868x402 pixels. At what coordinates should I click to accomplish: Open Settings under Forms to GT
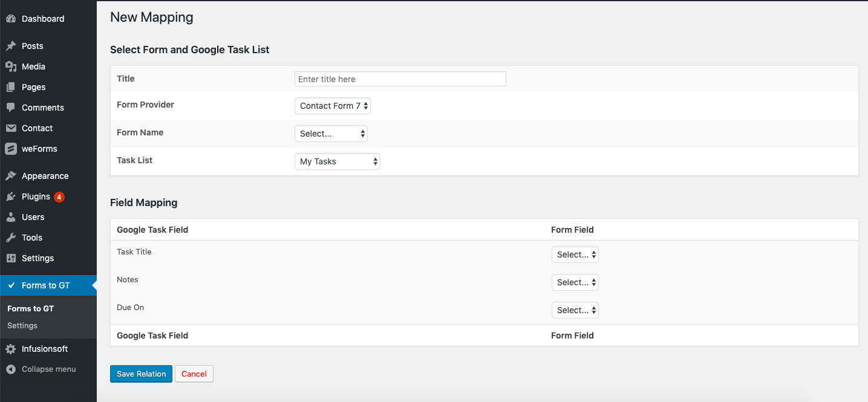(22, 325)
